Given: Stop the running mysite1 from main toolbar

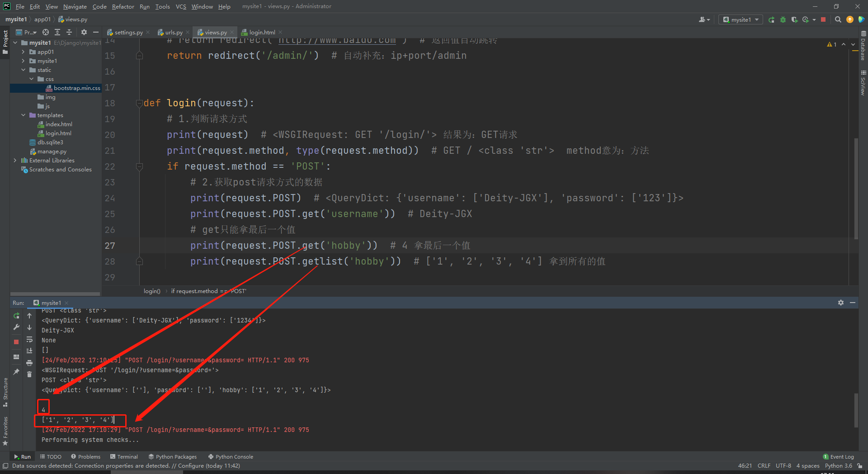Looking at the screenshot, I should tap(823, 19).
